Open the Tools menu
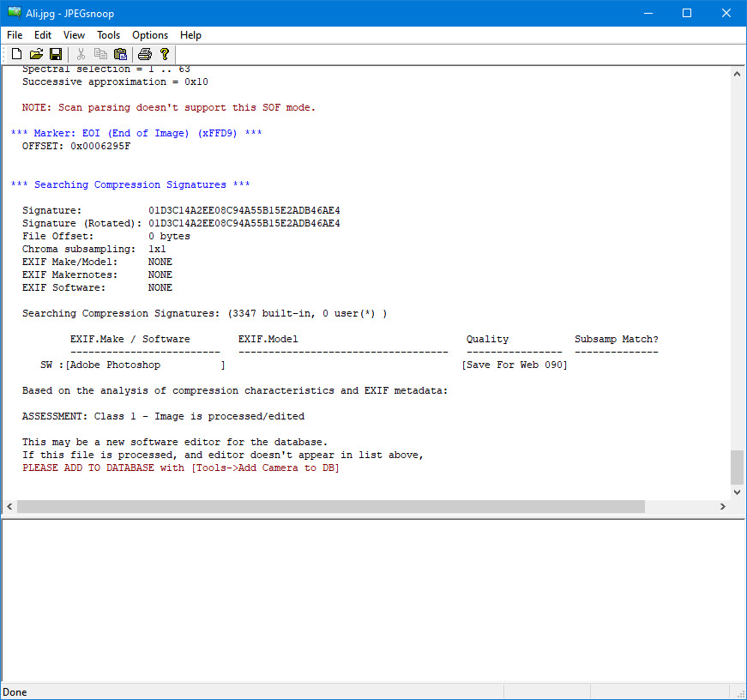 click(x=108, y=35)
